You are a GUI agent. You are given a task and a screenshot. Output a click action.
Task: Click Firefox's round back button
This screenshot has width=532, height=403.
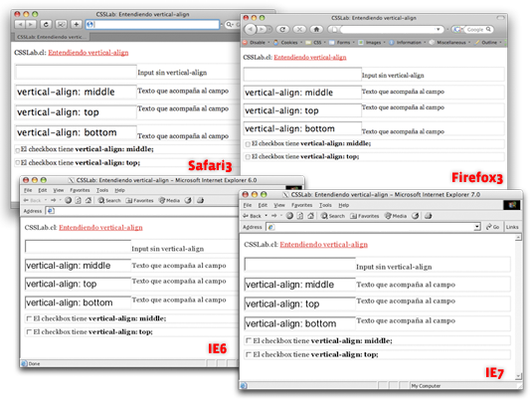click(x=251, y=29)
